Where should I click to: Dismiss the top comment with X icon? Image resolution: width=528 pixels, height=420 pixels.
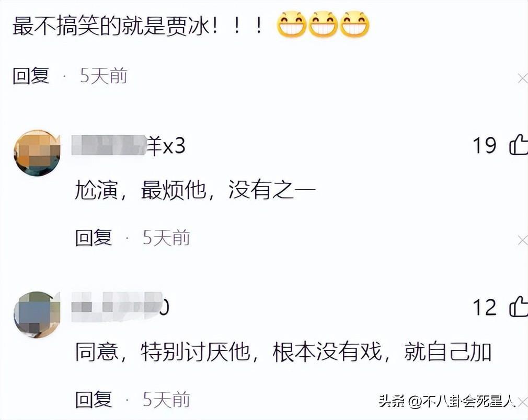point(523,78)
